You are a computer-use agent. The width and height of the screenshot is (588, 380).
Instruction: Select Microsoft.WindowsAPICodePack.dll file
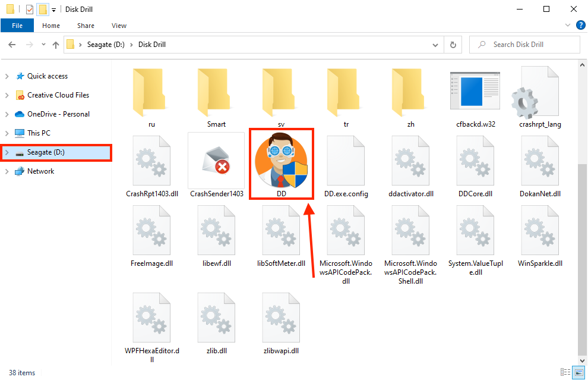pyautogui.click(x=346, y=245)
